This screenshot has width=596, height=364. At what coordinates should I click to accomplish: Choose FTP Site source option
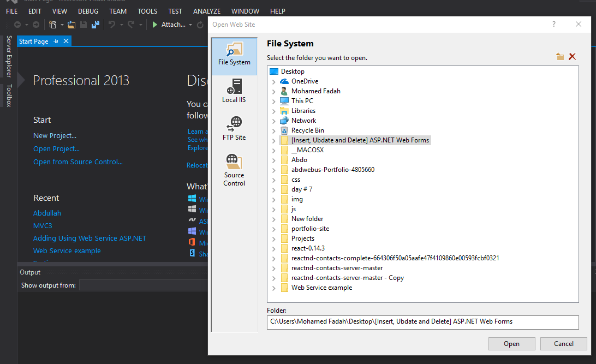pyautogui.click(x=234, y=128)
